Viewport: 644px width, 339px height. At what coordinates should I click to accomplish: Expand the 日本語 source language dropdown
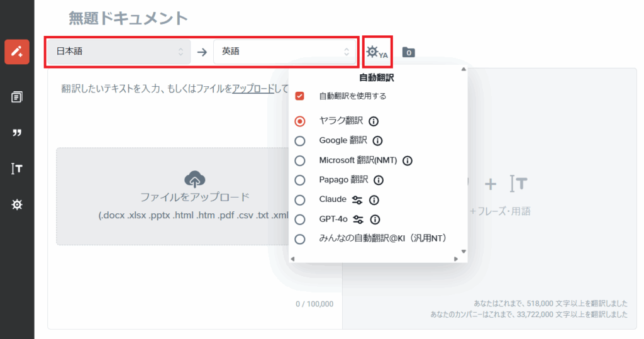119,52
